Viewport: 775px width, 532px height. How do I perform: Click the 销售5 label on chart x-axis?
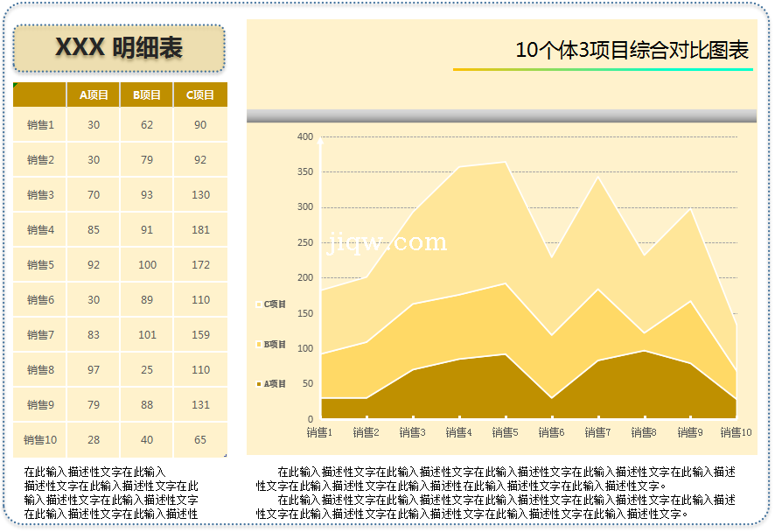505,432
